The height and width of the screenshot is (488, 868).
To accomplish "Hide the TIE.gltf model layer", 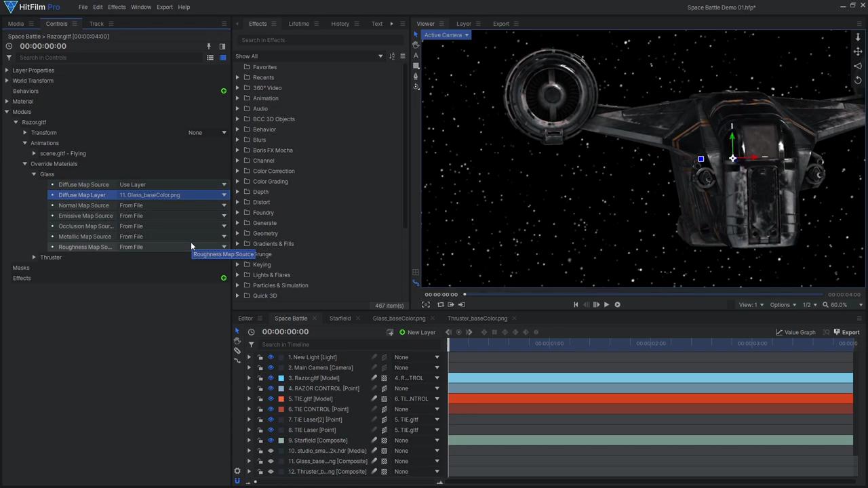I will point(271,399).
